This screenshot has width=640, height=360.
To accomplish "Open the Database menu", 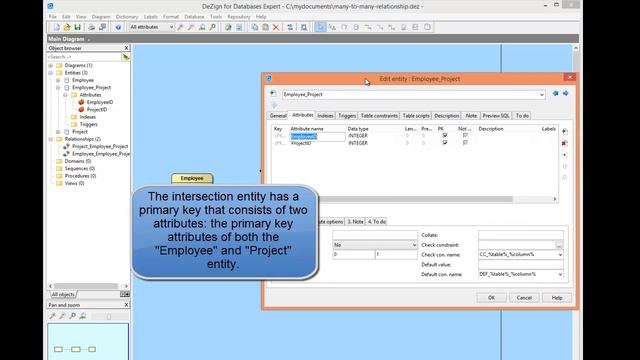I will [194, 17].
